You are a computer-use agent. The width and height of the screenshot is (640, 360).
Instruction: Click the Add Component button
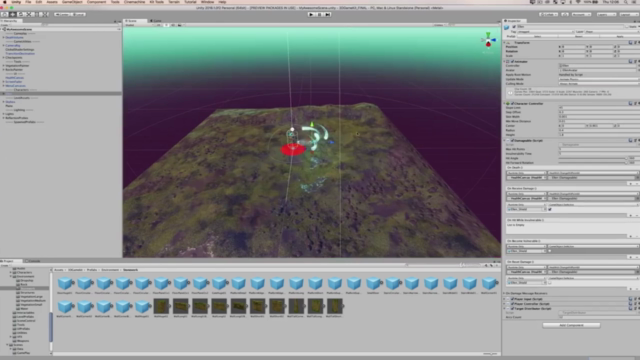pos(571,325)
